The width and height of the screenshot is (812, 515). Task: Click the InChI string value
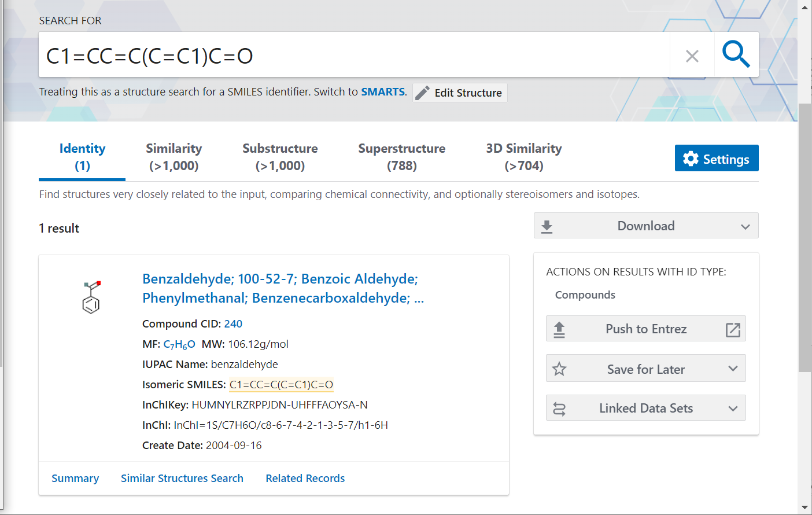tap(280, 425)
